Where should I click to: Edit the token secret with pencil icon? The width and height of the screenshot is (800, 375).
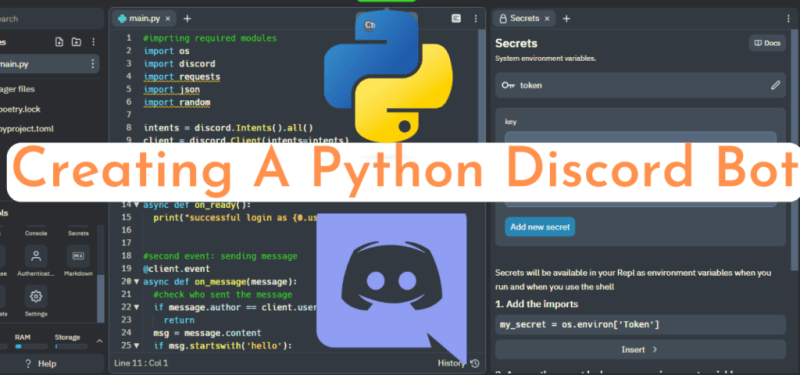click(x=776, y=85)
